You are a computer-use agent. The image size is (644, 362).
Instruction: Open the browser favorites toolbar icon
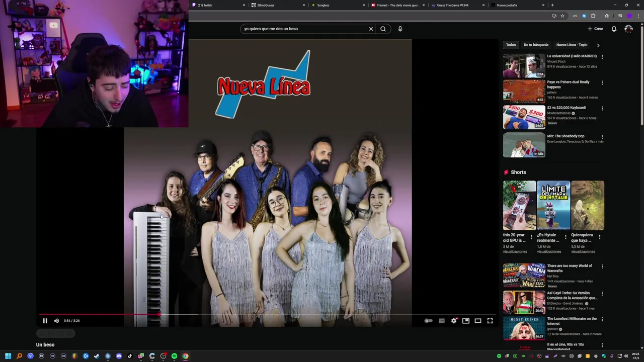[x=607, y=16]
